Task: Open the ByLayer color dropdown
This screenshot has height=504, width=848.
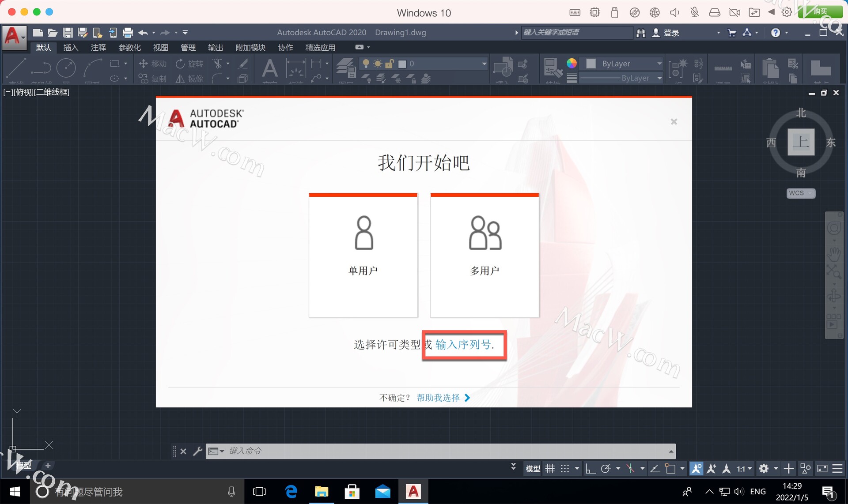Action: 659,64
